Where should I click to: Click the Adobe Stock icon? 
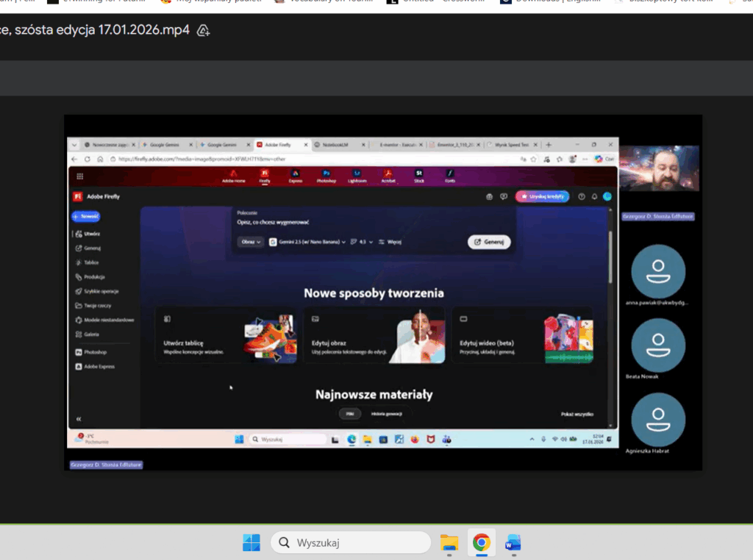(419, 175)
